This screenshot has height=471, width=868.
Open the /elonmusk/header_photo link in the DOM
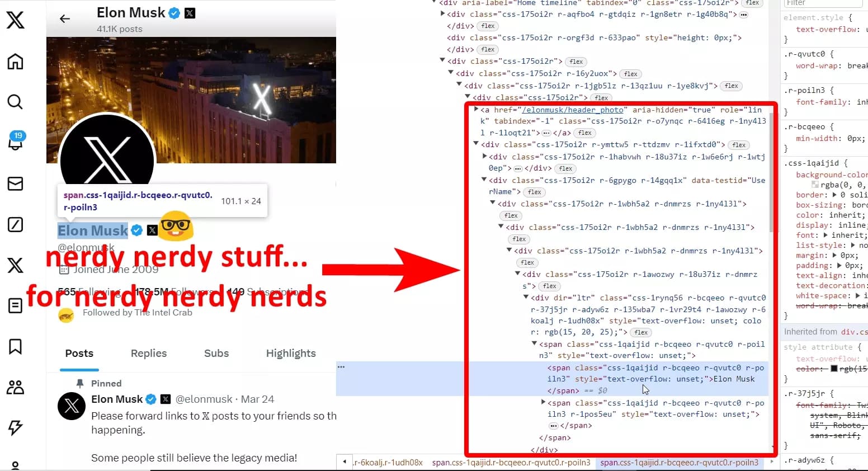click(x=573, y=110)
